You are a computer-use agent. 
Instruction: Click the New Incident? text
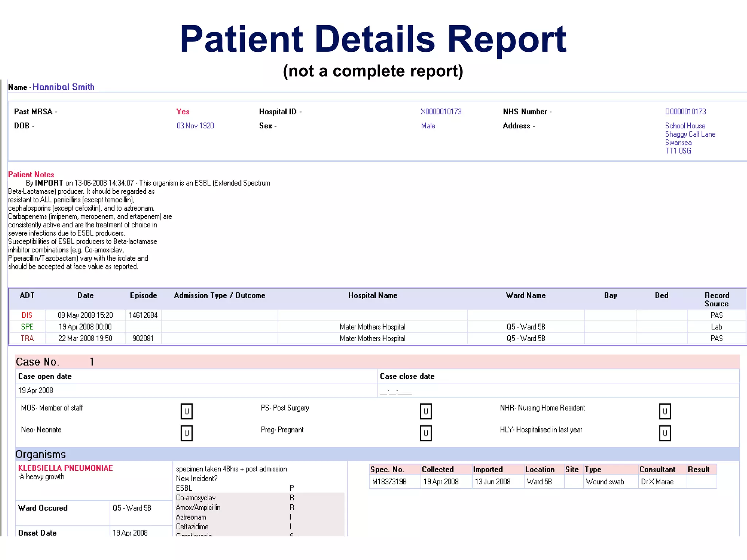[x=197, y=478]
